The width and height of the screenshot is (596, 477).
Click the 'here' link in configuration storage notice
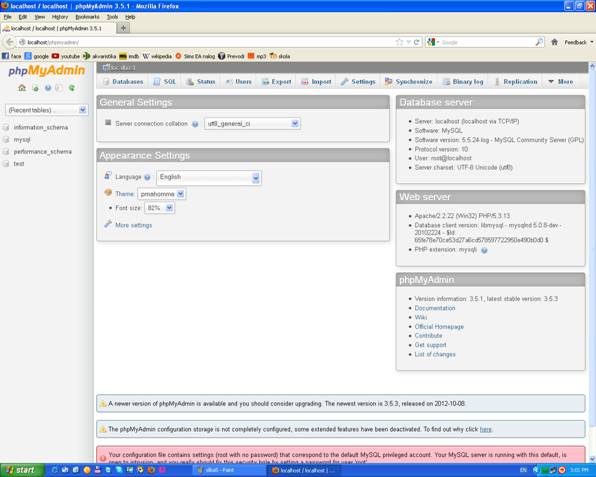point(485,429)
